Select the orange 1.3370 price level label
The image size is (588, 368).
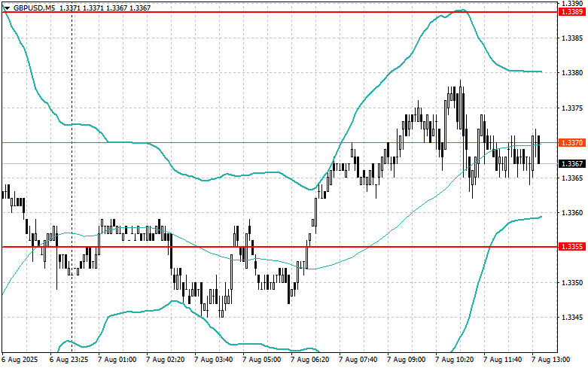click(572, 143)
